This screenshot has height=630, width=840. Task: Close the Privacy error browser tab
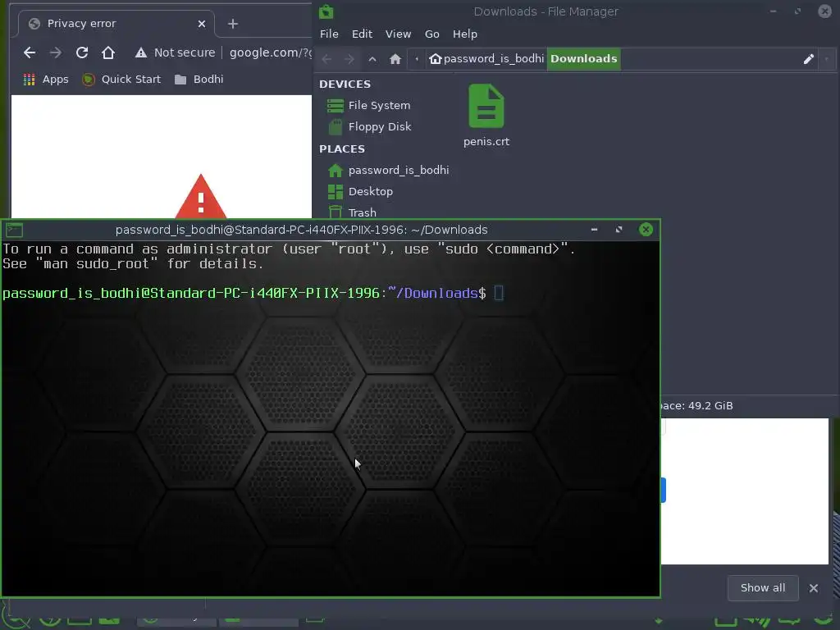(202, 24)
